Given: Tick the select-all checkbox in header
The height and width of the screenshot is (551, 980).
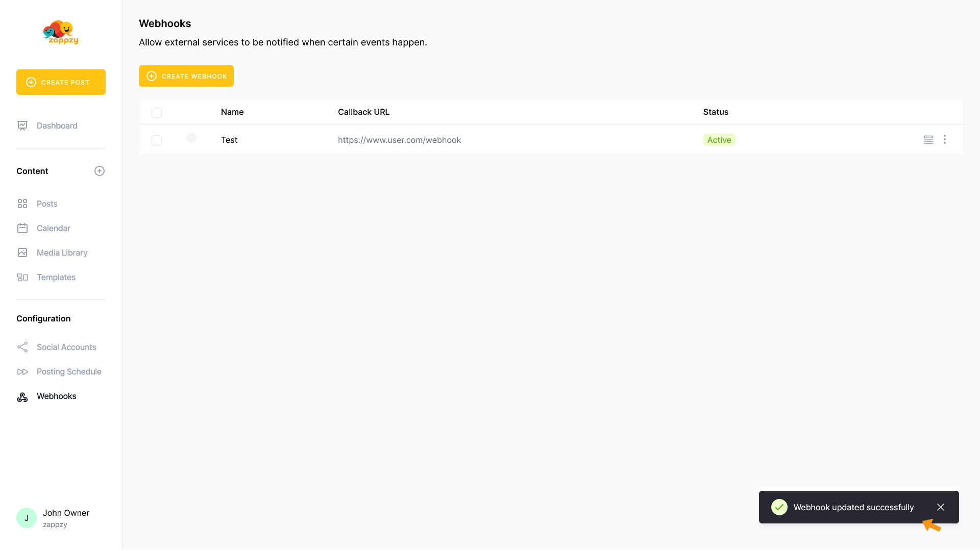Looking at the screenshot, I should tap(157, 113).
